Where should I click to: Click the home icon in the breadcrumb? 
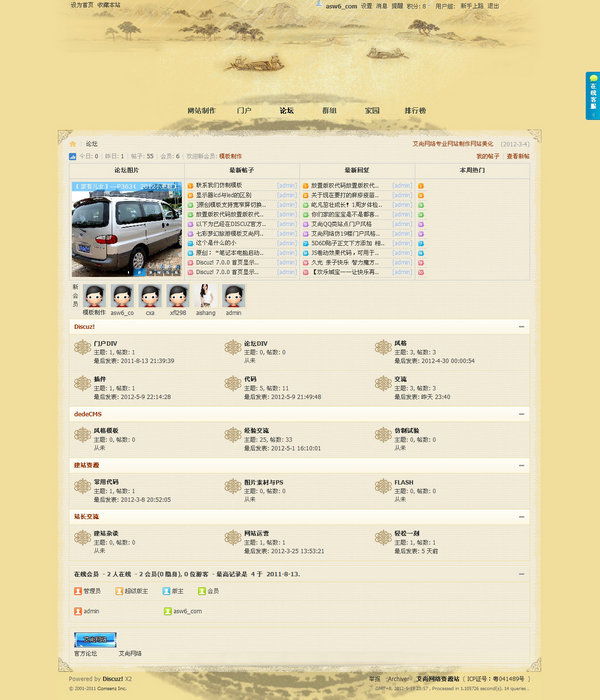click(x=73, y=144)
